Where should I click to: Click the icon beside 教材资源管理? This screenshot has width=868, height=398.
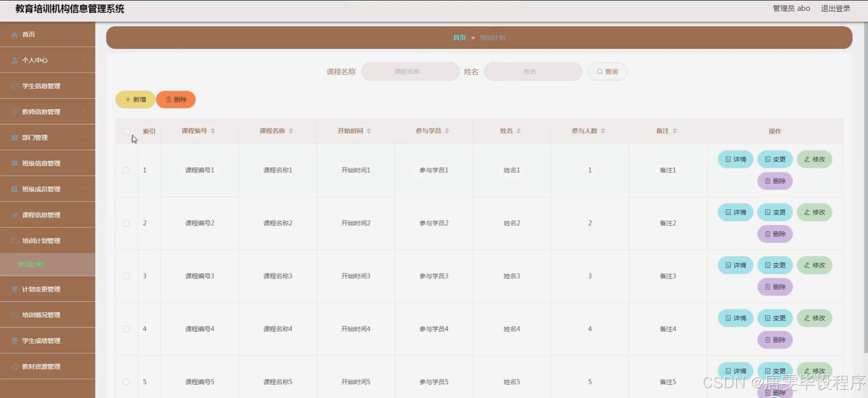14,367
